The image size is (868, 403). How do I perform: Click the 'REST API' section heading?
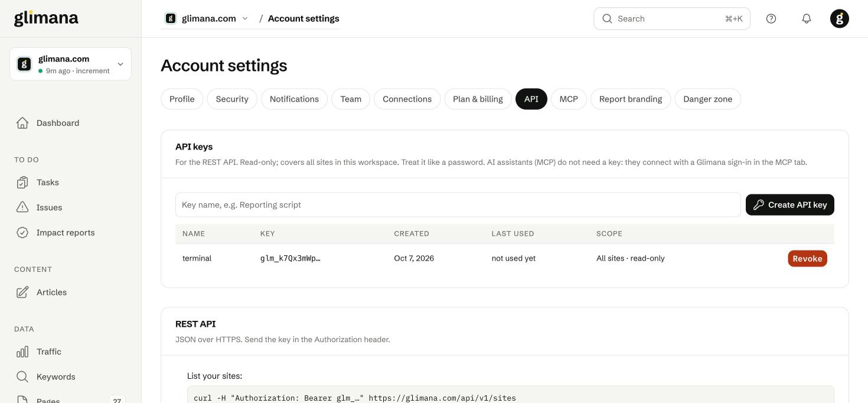(x=195, y=324)
